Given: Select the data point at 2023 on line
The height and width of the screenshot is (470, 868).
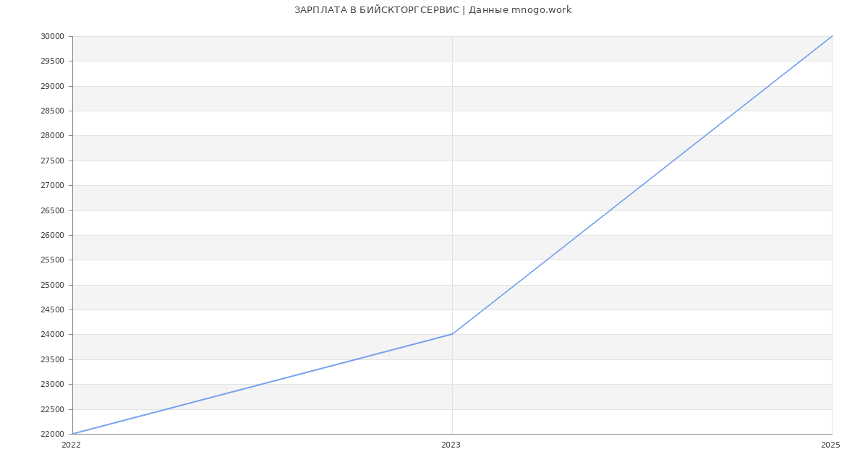Looking at the screenshot, I should (452, 334).
